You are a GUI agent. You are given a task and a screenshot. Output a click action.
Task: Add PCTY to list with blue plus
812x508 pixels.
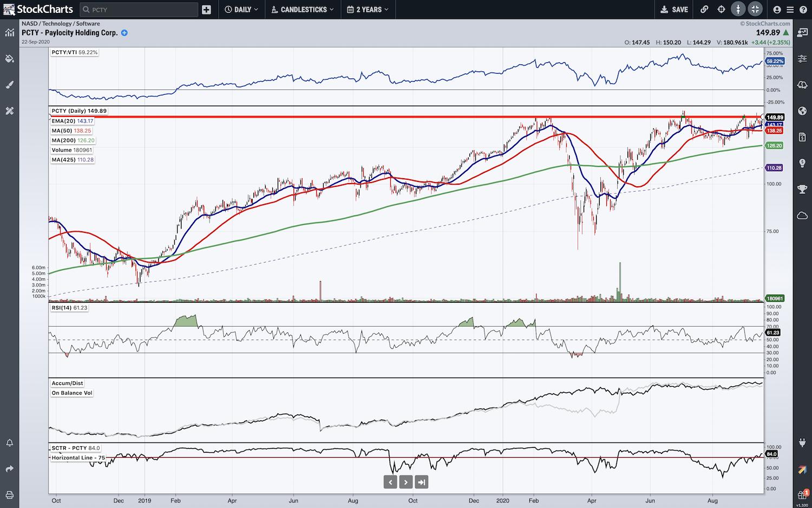125,32
